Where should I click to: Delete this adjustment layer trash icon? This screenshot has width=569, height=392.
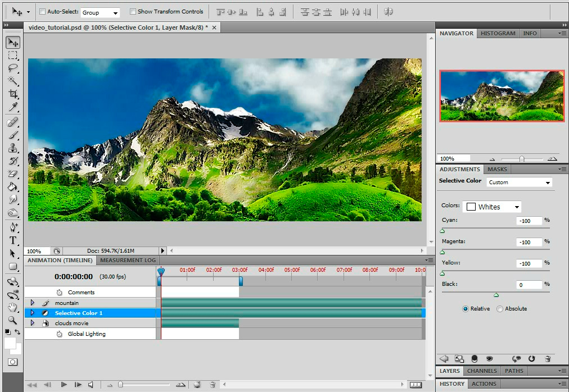(548, 359)
